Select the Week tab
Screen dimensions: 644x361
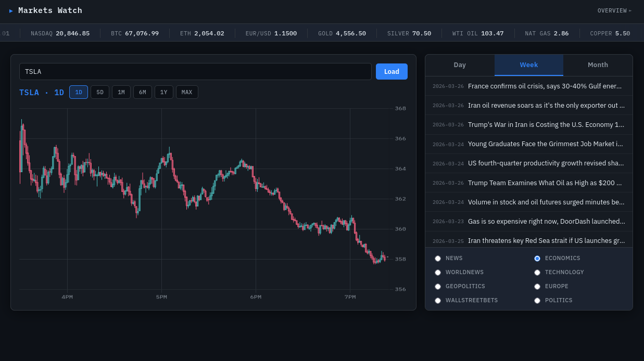[528, 65]
